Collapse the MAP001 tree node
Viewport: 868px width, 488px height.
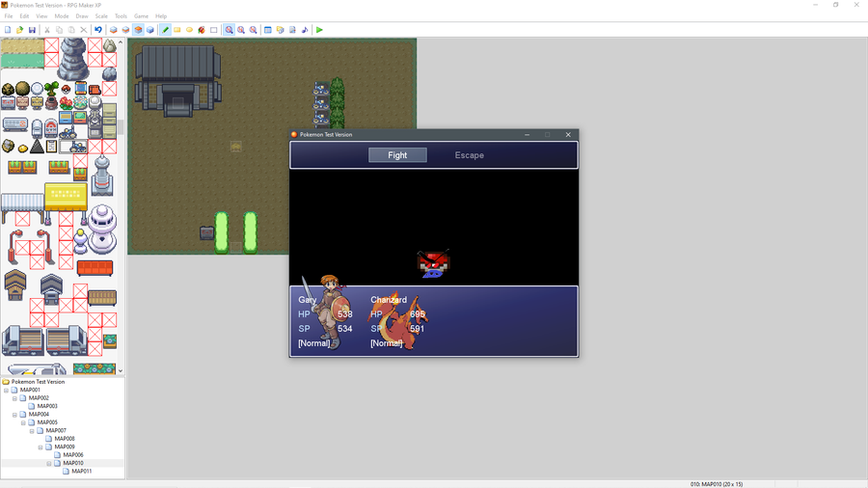pyautogui.click(x=6, y=390)
